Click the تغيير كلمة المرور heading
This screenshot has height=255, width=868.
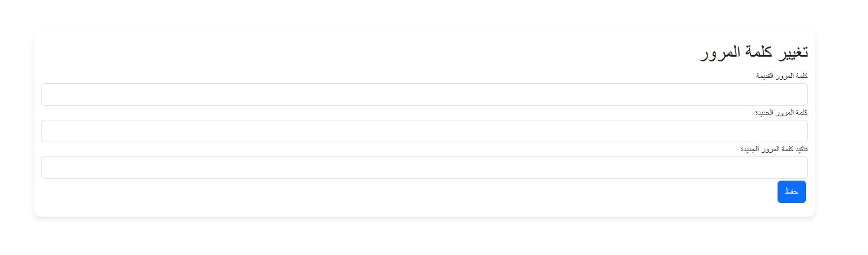pos(754,52)
